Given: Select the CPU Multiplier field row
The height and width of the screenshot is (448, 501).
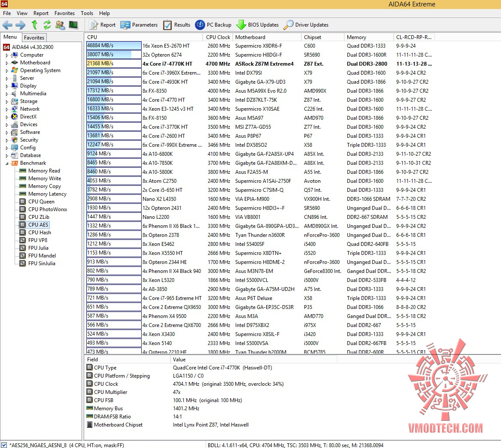Looking at the screenshot, I should [211, 392].
